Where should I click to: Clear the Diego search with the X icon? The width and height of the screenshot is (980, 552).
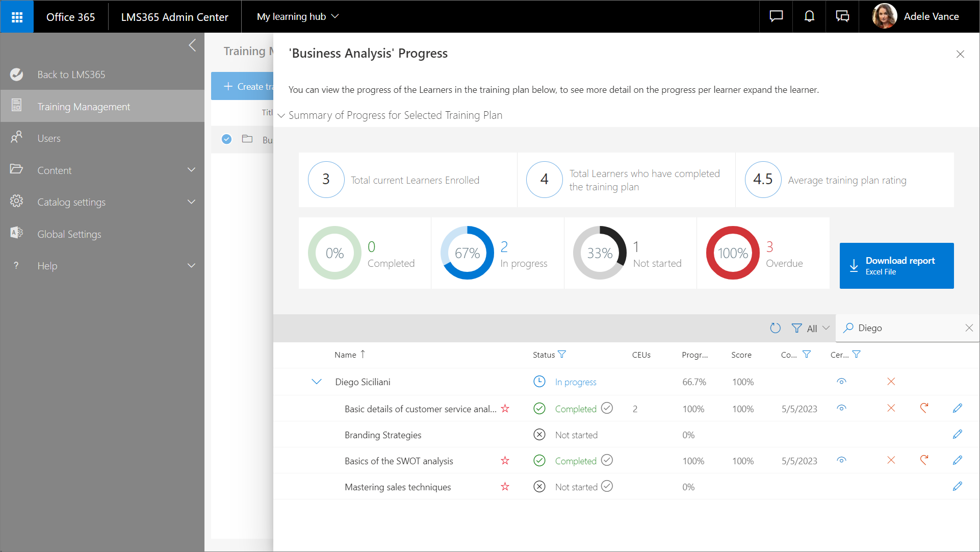[x=969, y=328]
